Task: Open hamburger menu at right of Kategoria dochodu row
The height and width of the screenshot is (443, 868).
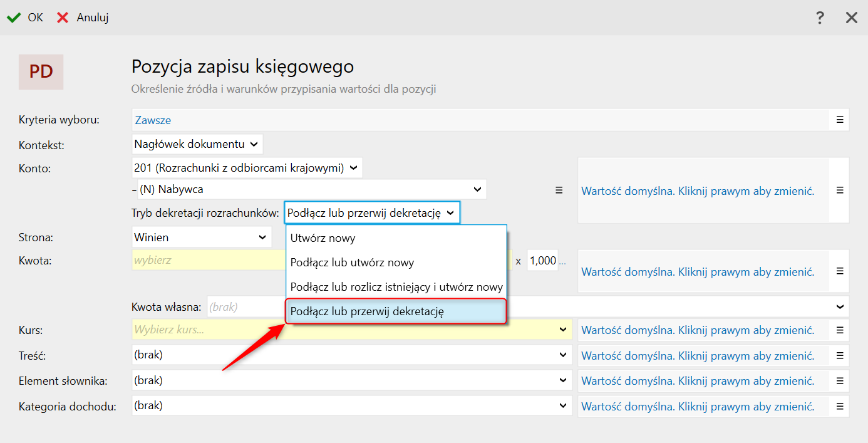Action: (840, 406)
